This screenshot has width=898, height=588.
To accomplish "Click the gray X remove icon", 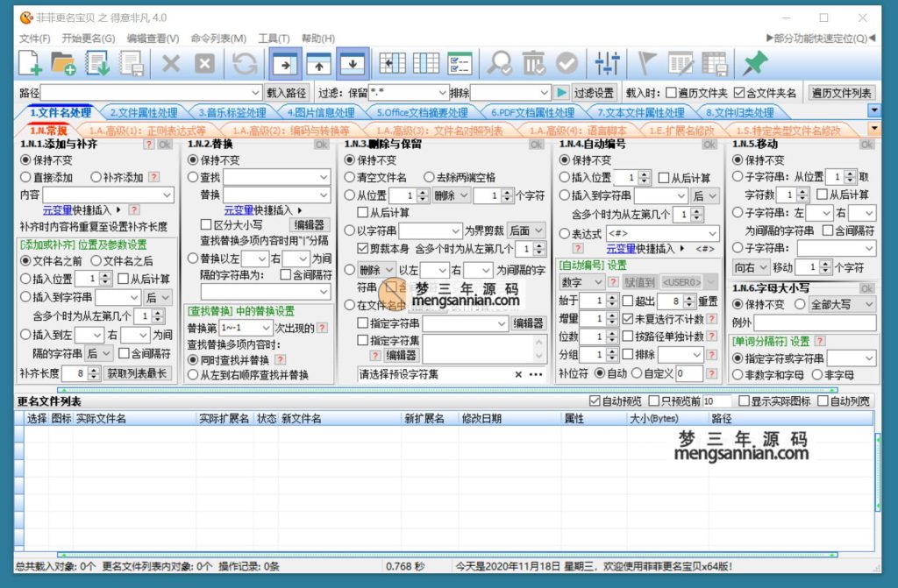I will pos(171,64).
